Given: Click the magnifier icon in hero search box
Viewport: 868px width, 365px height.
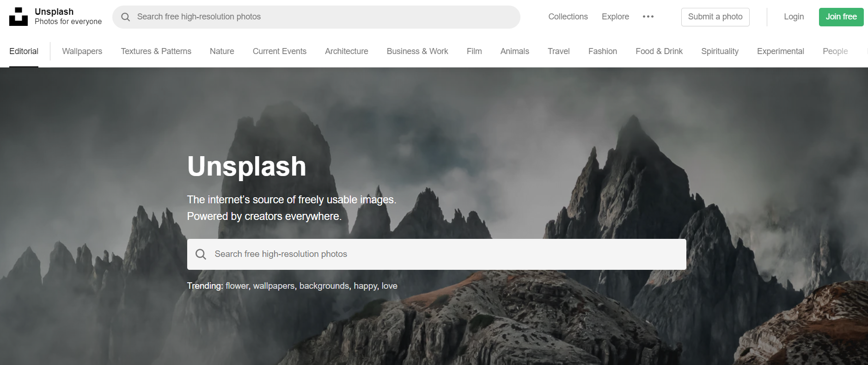Looking at the screenshot, I should click(201, 254).
